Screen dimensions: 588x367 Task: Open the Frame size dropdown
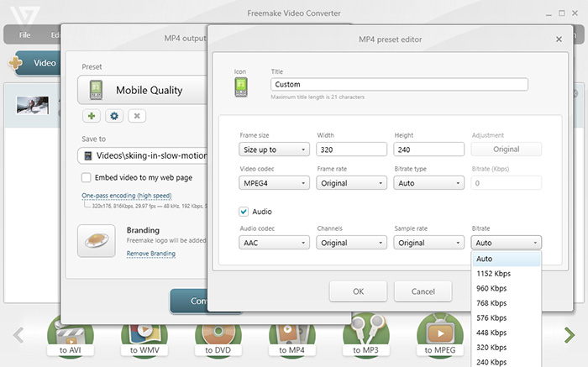(274, 149)
